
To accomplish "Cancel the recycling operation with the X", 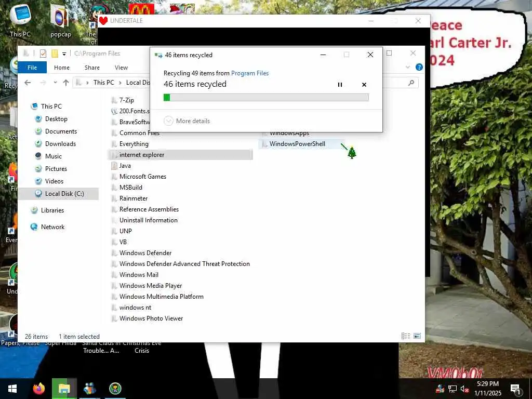I will pyautogui.click(x=364, y=85).
